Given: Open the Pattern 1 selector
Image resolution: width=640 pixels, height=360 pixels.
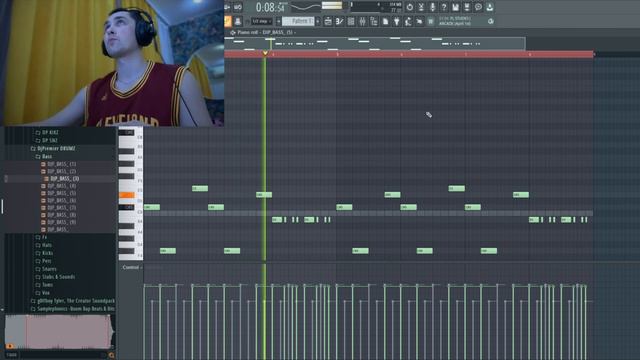Looking at the screenshot, I should 298,22.
